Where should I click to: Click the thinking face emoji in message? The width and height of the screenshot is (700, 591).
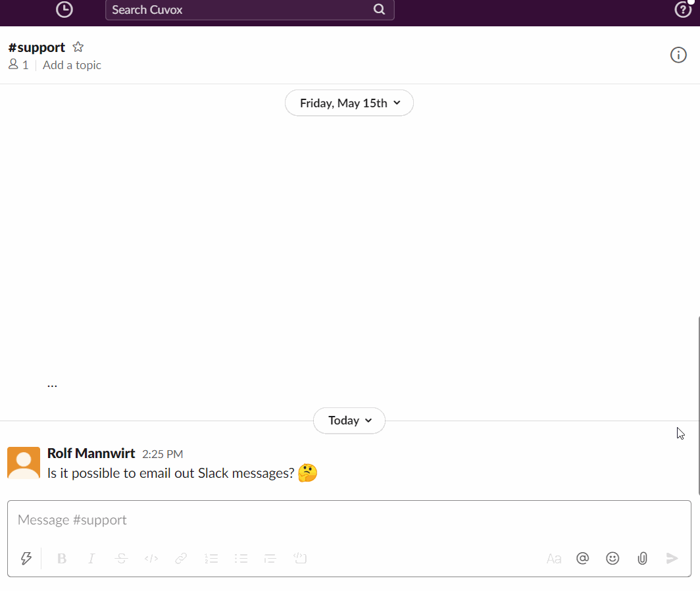[x=308, y=473]
